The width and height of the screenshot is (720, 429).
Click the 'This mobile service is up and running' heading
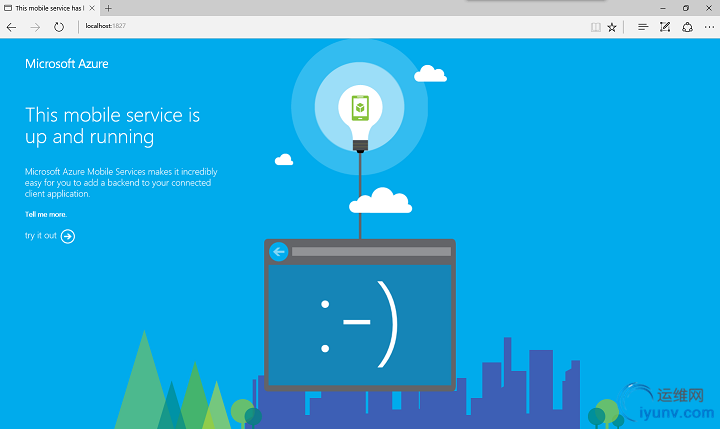click(112, 126)
